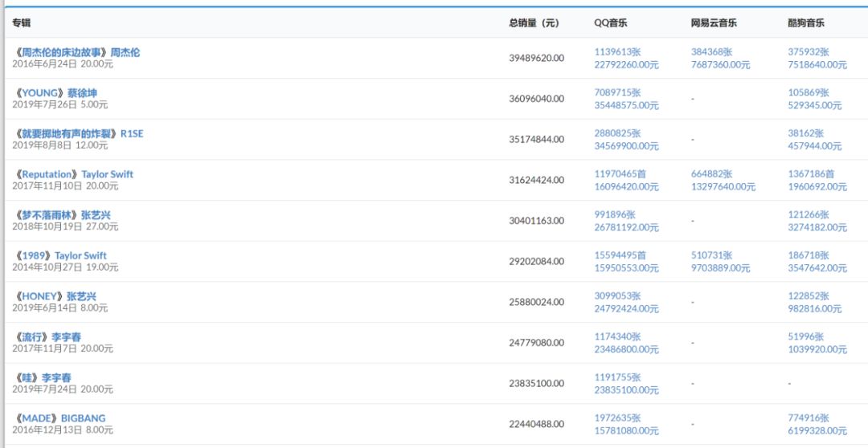Click 网易云音乐 revenue 7687360.00元

721,65
